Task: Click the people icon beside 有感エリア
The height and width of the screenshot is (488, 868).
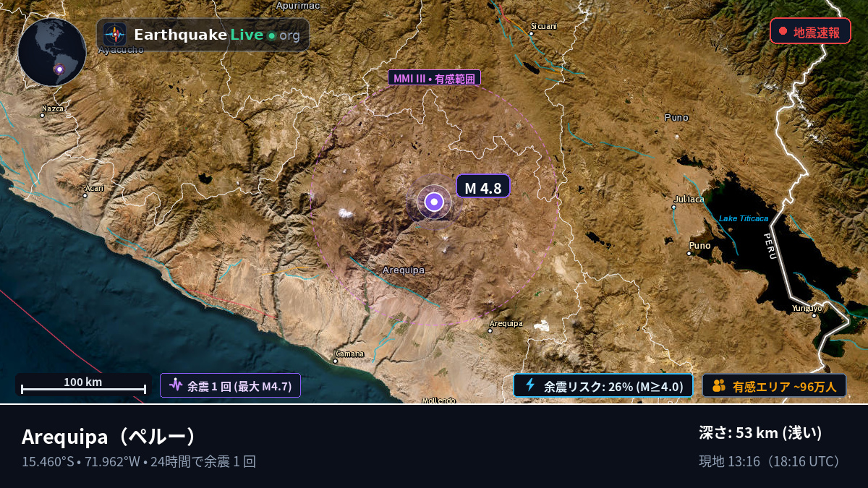Action: click(x=718, y=385)
